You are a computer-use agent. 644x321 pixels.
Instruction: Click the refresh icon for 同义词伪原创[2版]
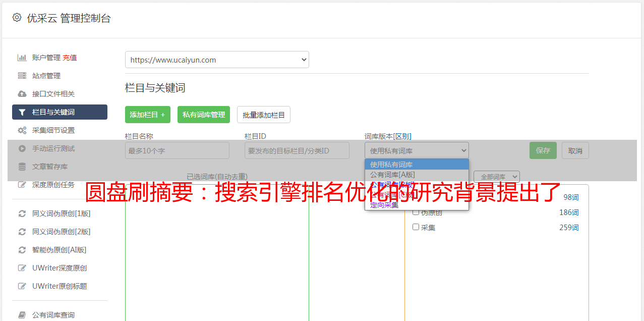[22, 232]
